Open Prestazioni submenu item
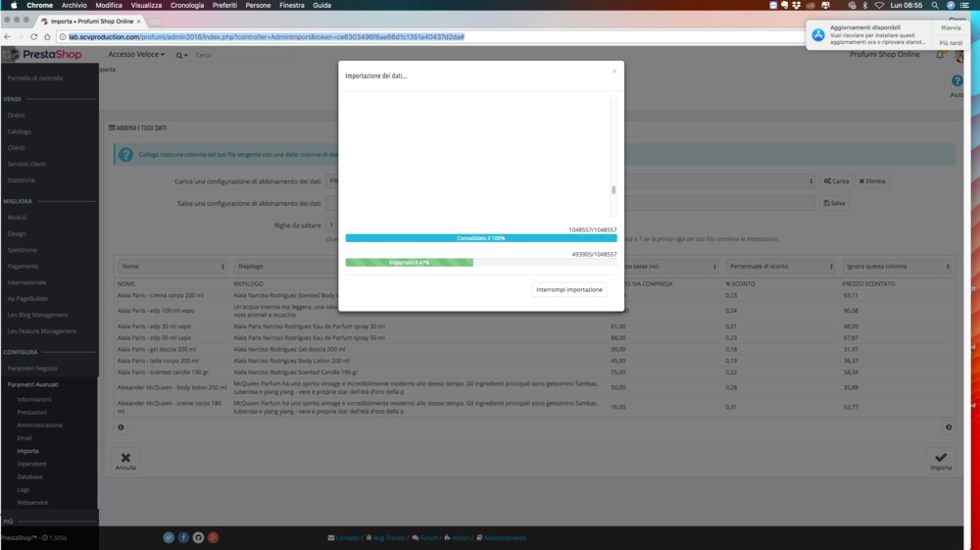The image size is (980, 550). tap(32, 413)
